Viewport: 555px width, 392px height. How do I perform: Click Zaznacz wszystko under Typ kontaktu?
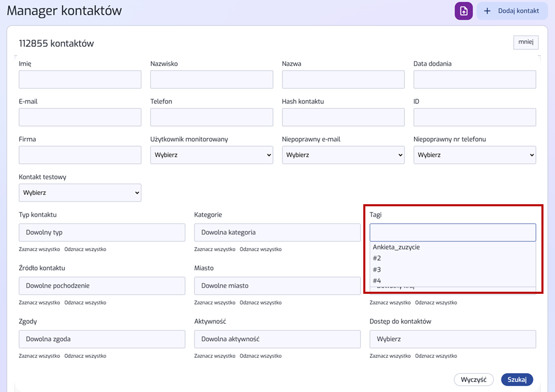click(39, 249)
